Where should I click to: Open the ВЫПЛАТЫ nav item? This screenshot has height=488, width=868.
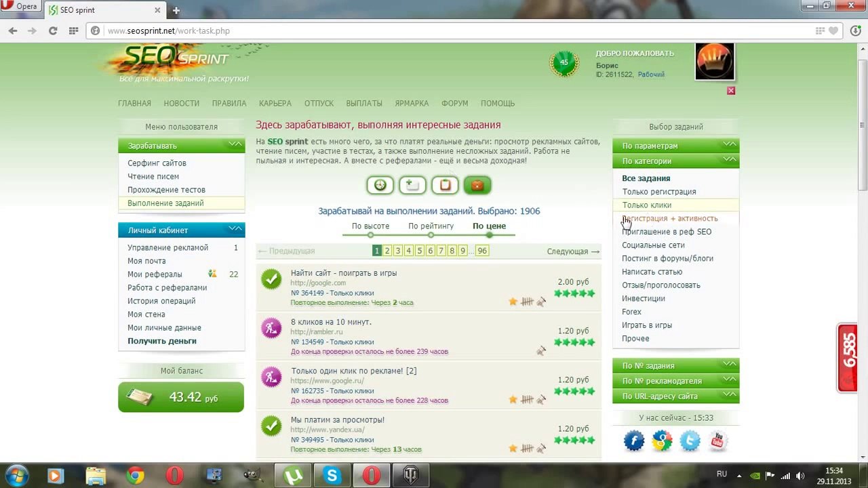coord(364,103)
